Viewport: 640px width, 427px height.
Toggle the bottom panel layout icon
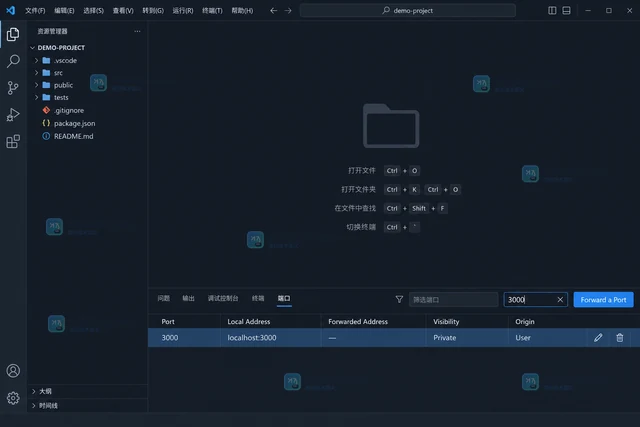tap(567, 11)
